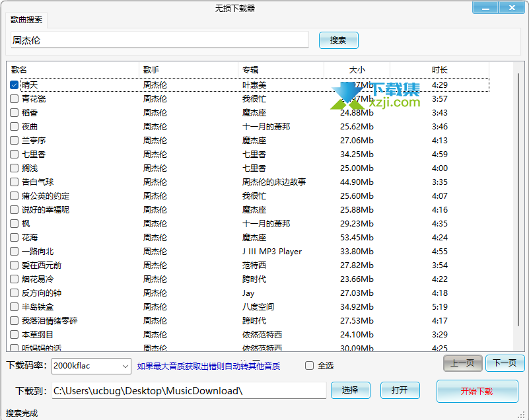This screenshot has width=529, height=420.
Task: Uncheck the 晴天 song checkbox
Action: [x=15, y=85]
